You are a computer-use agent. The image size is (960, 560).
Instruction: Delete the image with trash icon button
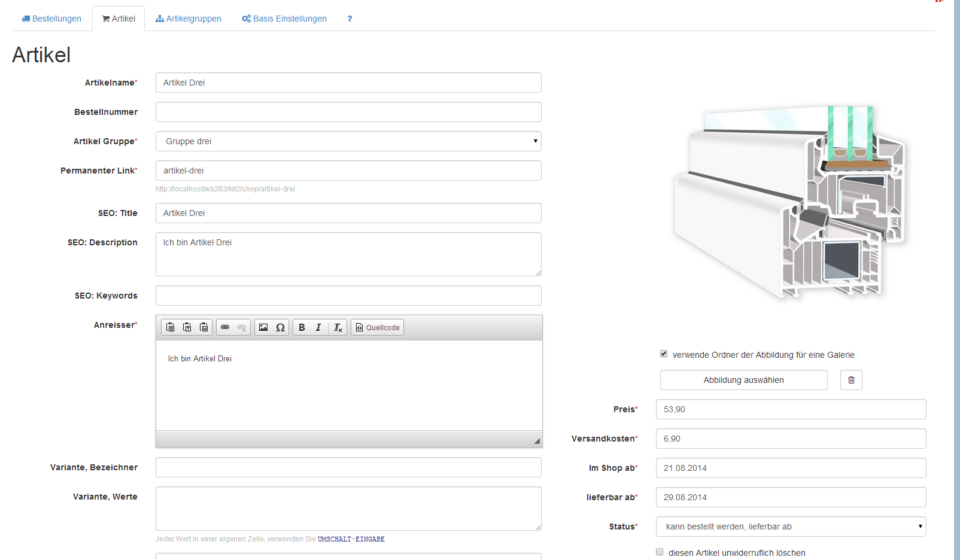pos(851,380)
